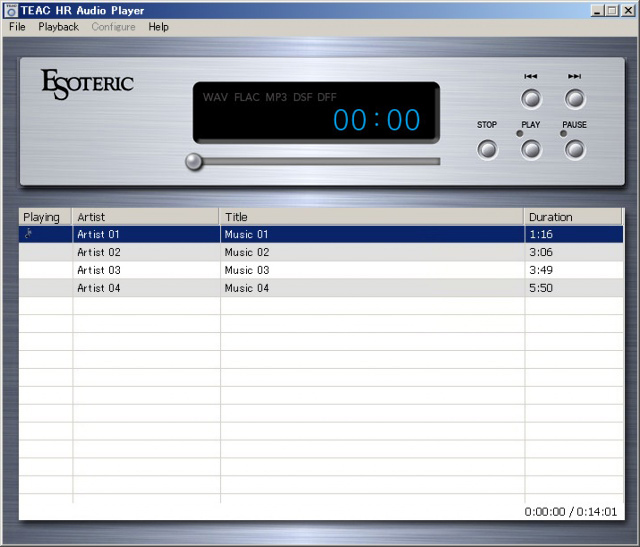Viewport: 640px width, 547px height.
Task: Sort playlist by Title column header
Action: coord(372,217)
